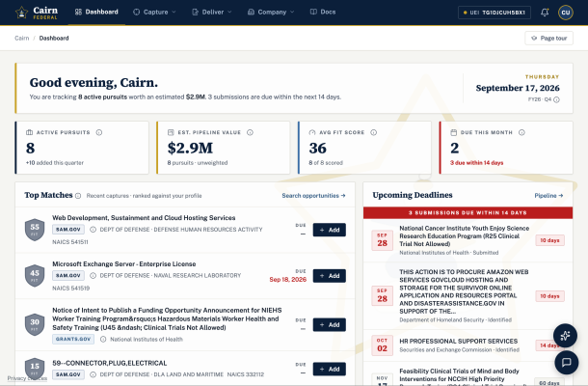588x386 pixels.
Task: Click the fit score 45 shield badge
Action: tap(35, 276)
